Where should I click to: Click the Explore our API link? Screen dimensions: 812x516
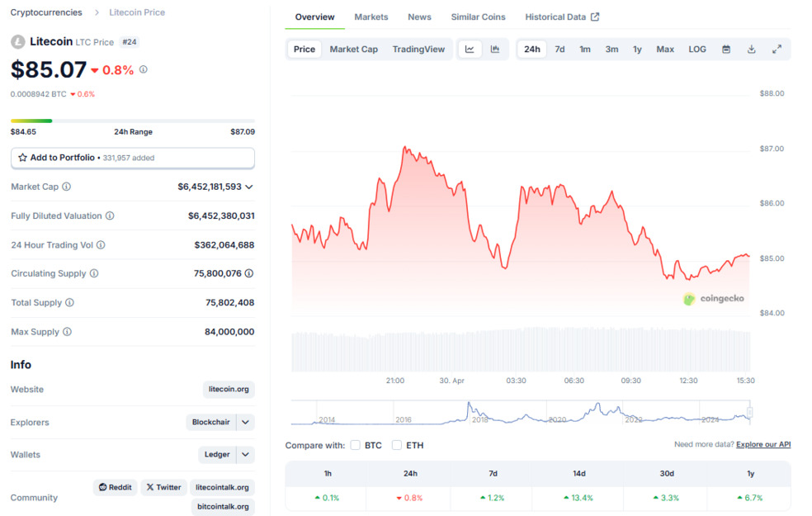click(x=763, y=444)
